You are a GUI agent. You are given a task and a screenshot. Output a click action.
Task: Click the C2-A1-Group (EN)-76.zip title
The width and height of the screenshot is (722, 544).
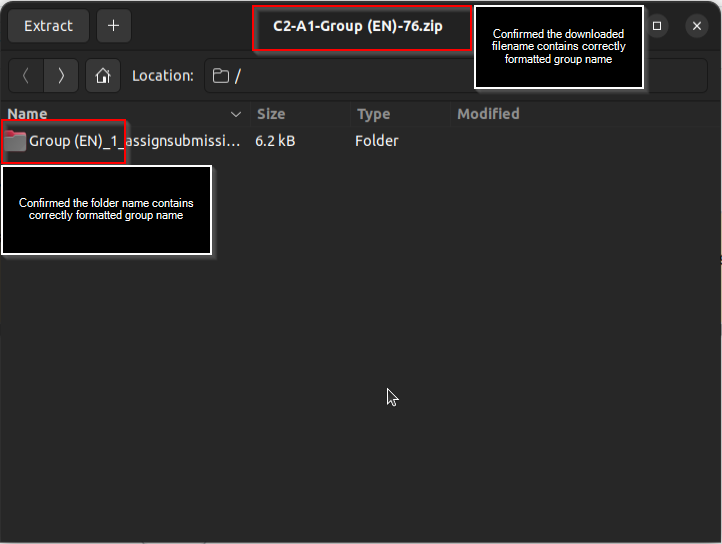358,26
